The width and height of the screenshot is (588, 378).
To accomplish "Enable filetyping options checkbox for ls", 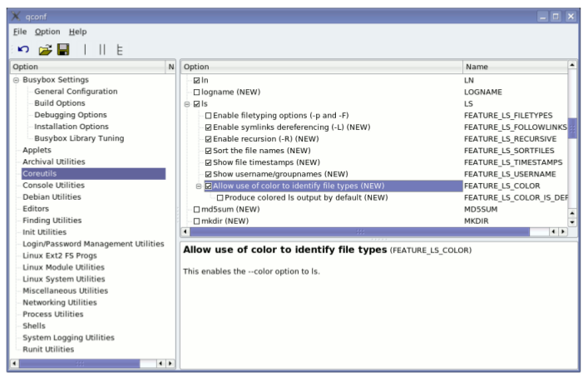I will [209, 115].
